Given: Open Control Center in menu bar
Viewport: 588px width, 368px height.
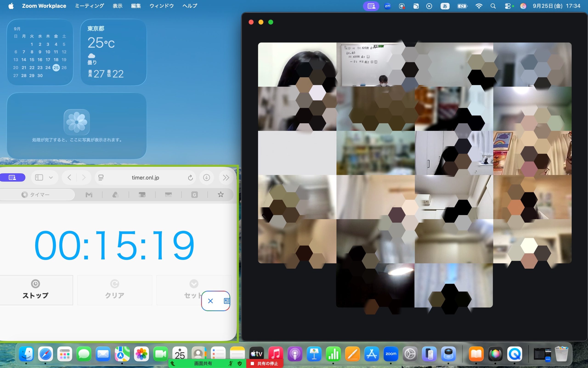Looking at the screenshot, I should pos(508,6).
